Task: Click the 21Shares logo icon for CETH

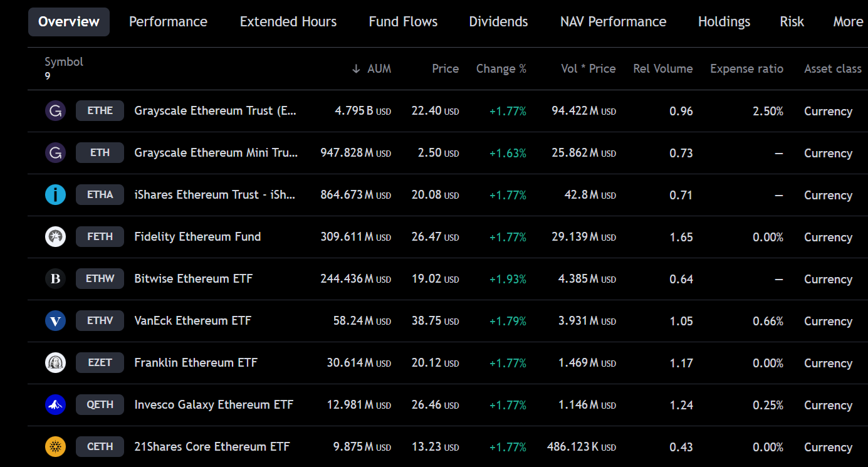Action: tap(55, 447)
